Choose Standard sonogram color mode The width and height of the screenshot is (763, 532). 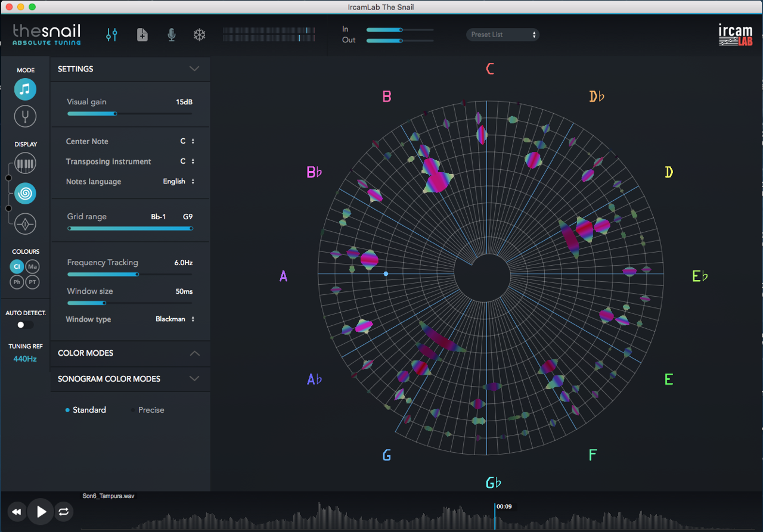[86, 410]
